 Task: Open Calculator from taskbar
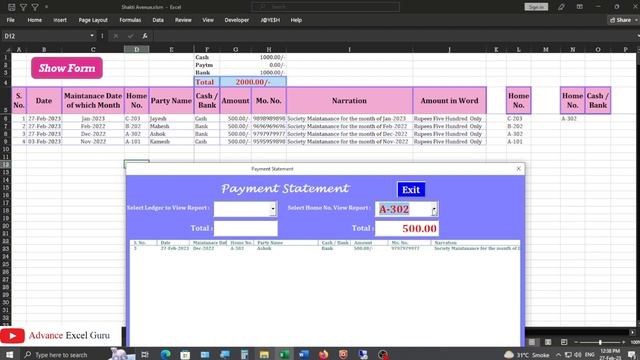click(244, 355)
